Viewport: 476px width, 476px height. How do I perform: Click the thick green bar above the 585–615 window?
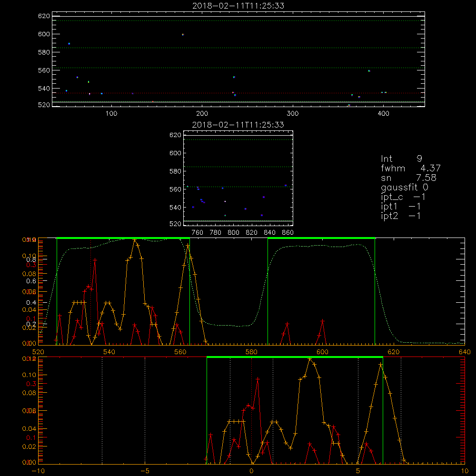pyautogui.click(x=321, y=238)
